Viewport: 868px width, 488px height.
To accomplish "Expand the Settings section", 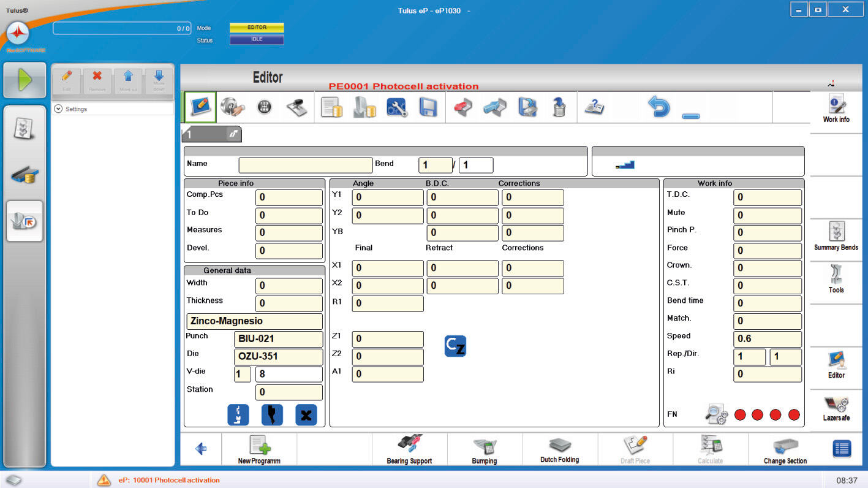I will click(x=59, y=109).
